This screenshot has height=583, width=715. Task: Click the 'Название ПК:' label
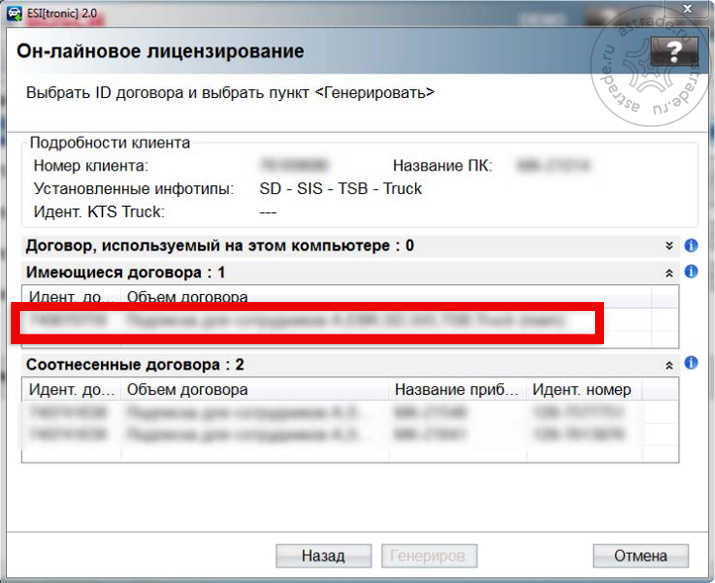[442, 165]
